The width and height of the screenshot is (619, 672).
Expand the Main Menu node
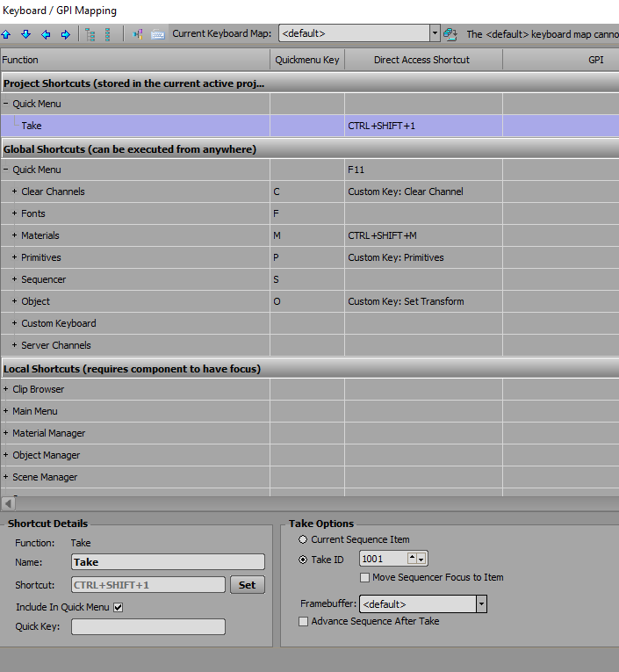point(5,410)
